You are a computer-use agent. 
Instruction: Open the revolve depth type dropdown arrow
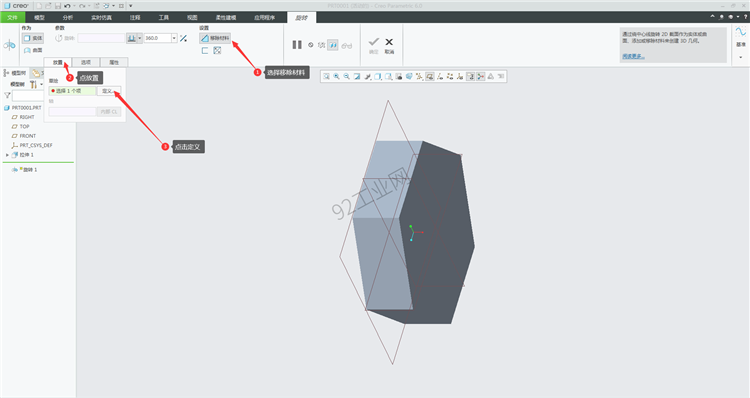click(x=140, y=38)
